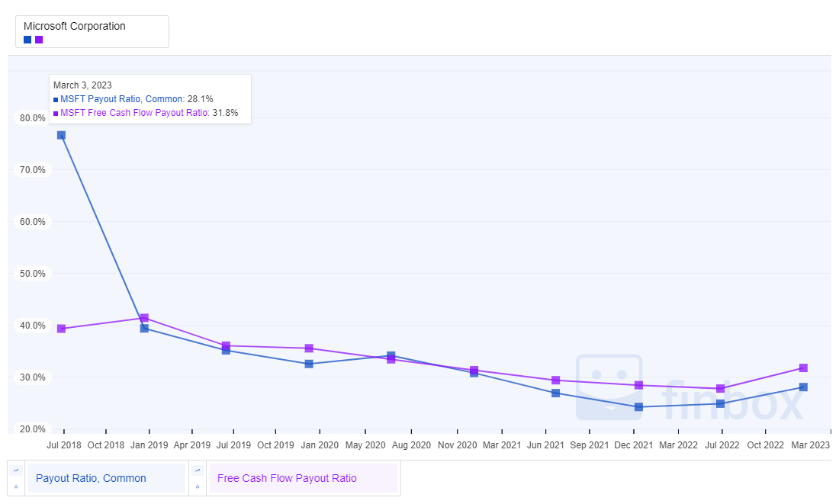Click the 50.0% y-axis label
The height and width of the screenshot is (504, 839).
pos(33,274)
